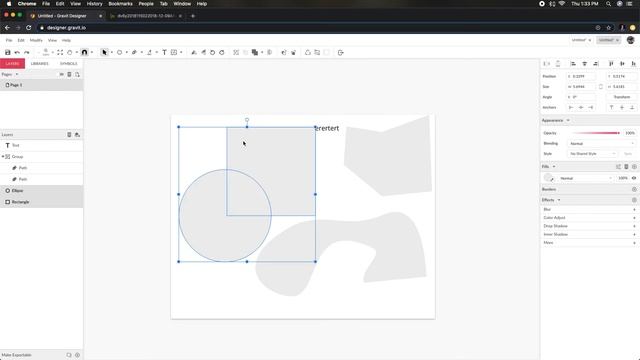Click the Redo arrow icon
Viewport: 640px width, 360px height.
pyautogui.click(x=27, y=52)
